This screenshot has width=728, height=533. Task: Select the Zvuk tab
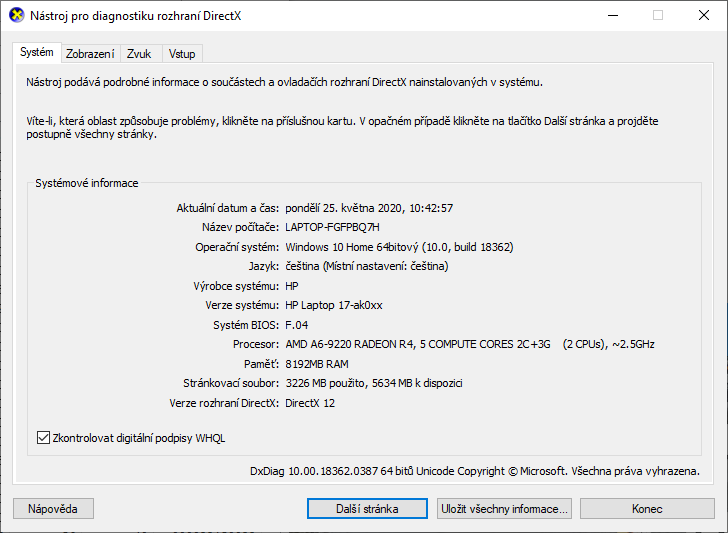tap(138, 54)
